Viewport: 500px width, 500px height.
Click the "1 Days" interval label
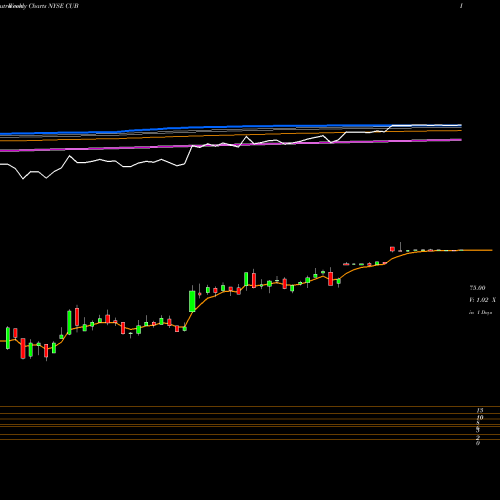484,313
